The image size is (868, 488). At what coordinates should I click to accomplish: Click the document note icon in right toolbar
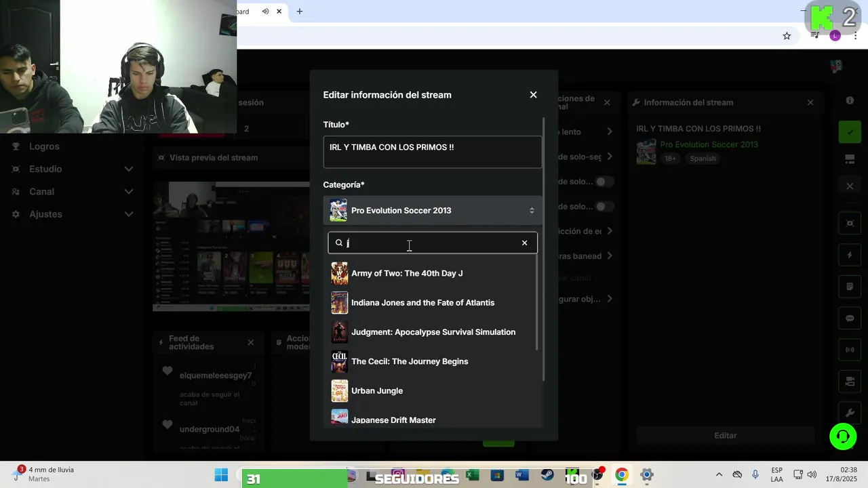[850, 287]
